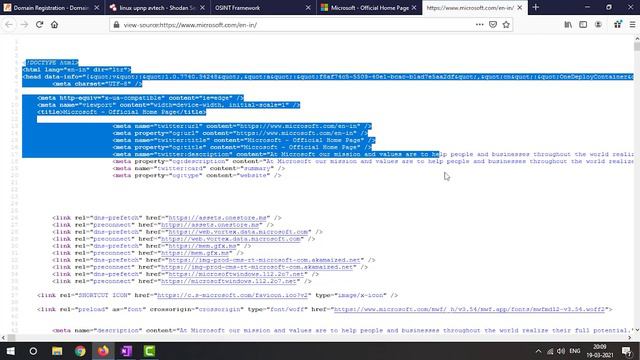The height and width of the screenshot is (360, 640).
Task: Open network status tray icon
Action: pos(550,351)
